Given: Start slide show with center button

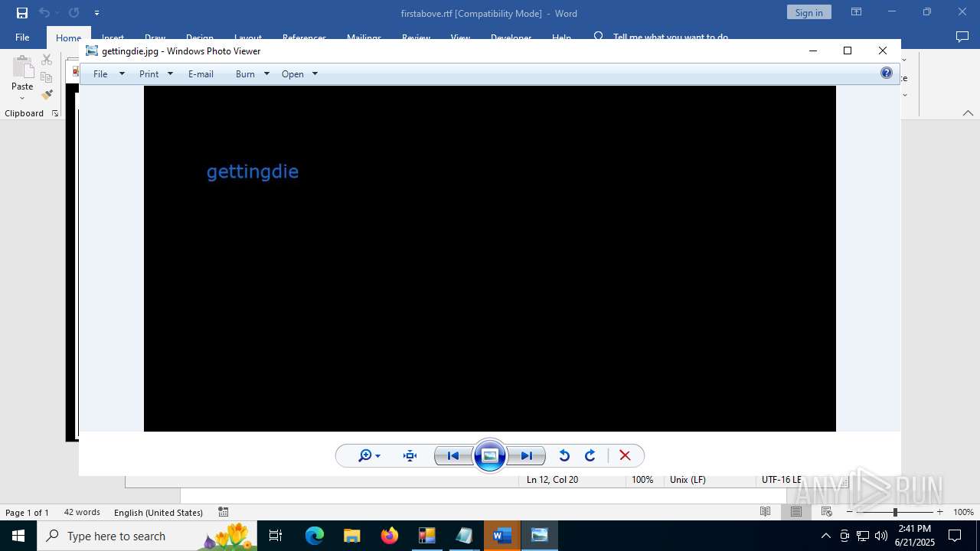Looking at the screenshot, I should [x=490, y=456].
